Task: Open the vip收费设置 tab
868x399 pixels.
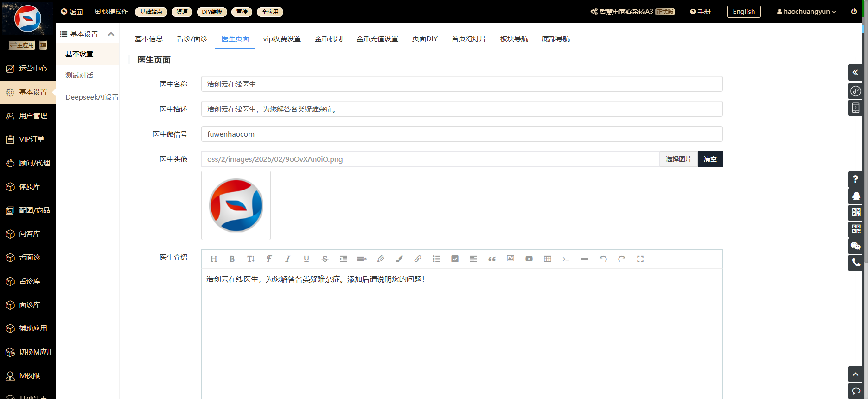Action: [x=282, y=39]
